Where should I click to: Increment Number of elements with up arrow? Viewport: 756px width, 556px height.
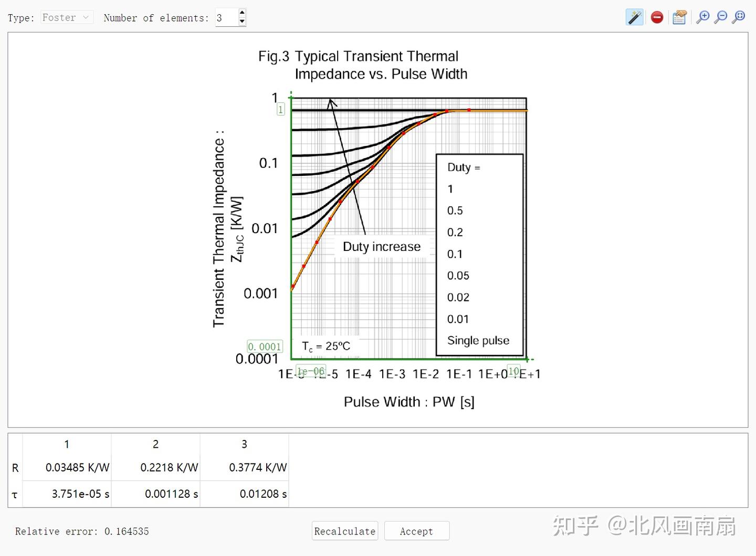coord(242,13)
